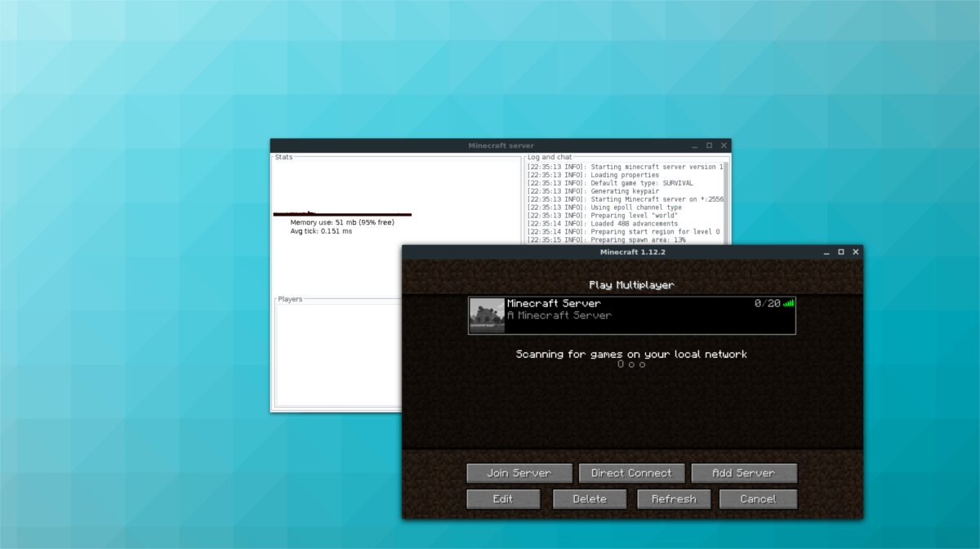Refresh the multiplayer server list
Image resolution: width=980 pixels, height=549 pixels.
click(x=675, y=499)
